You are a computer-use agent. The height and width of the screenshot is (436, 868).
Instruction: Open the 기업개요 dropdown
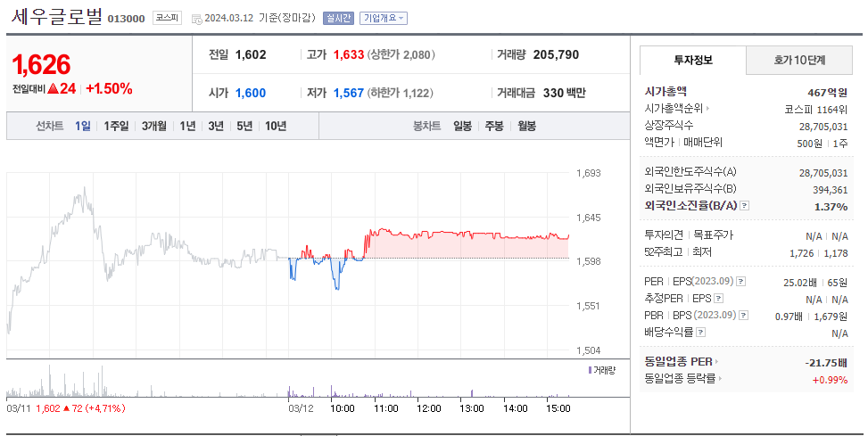(383, 18)
